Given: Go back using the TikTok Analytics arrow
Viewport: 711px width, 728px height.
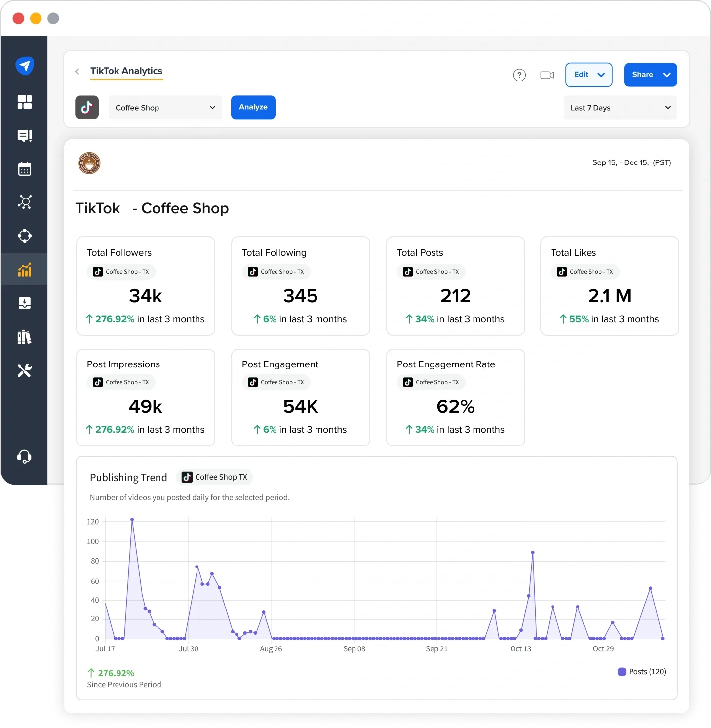Looking at the screenshot, I should (x=77, y=72).
